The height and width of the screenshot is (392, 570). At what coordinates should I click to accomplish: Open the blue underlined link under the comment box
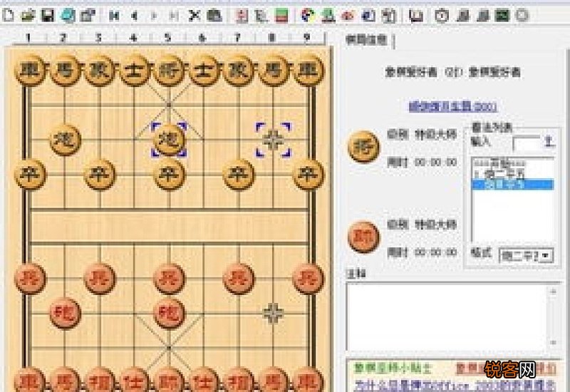(455, 385)
